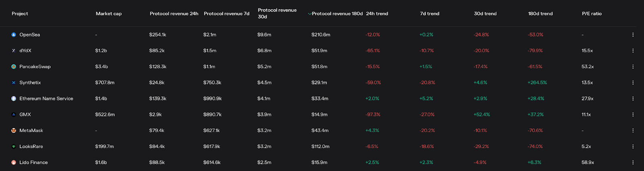The width and height of the screenshot is (644, 171).
Task: Select LooksRare's $112.0m 180d revenue
Action: tap(320, 147)
